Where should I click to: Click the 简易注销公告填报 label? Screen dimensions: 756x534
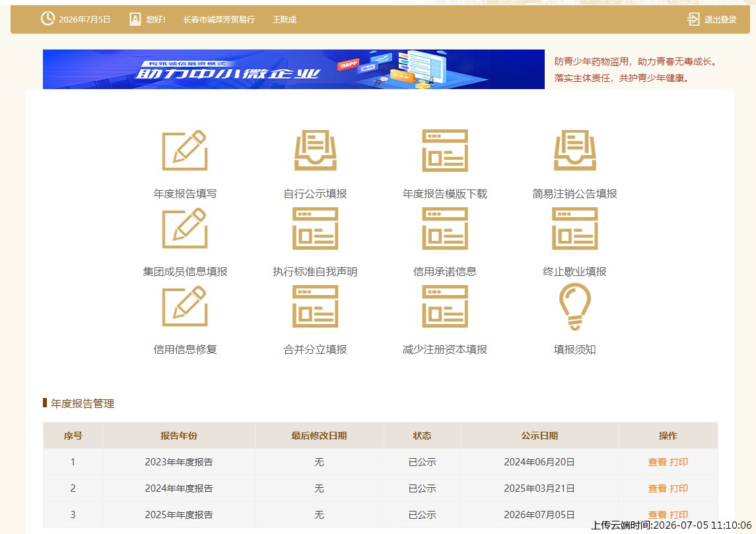(x=574, y=194)
